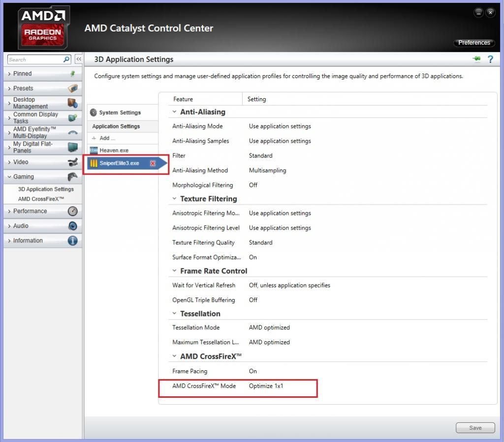Open 3D Application Settings page
This screenshot has height=442, width=504.
point(46,189)
